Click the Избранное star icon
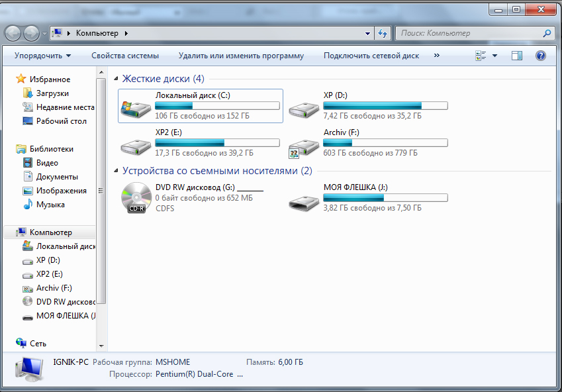The image size is (562, 392). [x=21, y=79]
